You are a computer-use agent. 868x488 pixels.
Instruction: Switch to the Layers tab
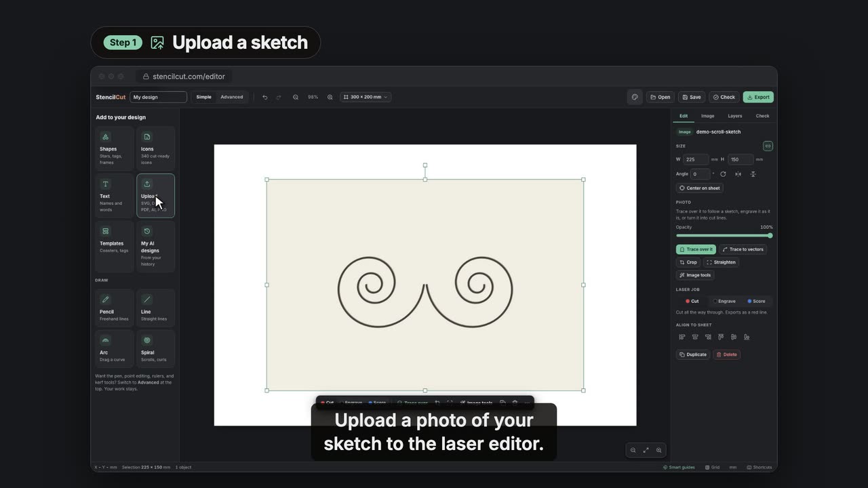coord(735,116)
